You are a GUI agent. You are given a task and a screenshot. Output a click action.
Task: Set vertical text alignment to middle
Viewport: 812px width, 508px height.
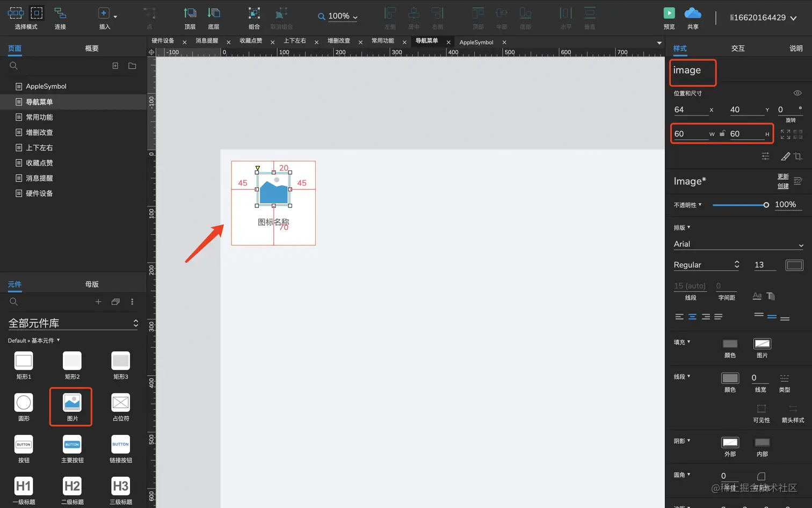pyautogui.click(x=772, y=317)
